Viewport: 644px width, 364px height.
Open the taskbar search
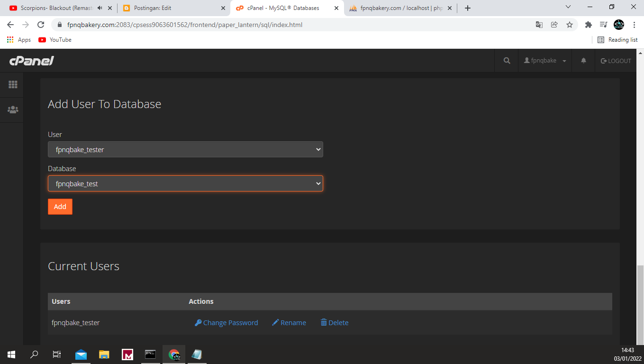tap(34, 354)
